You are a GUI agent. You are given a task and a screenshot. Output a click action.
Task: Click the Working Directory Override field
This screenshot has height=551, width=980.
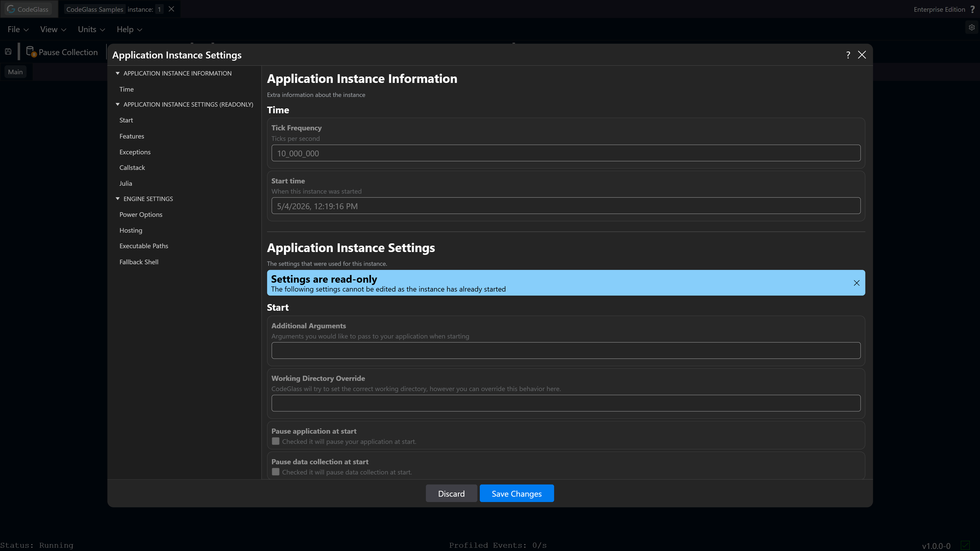click(566, 403)
